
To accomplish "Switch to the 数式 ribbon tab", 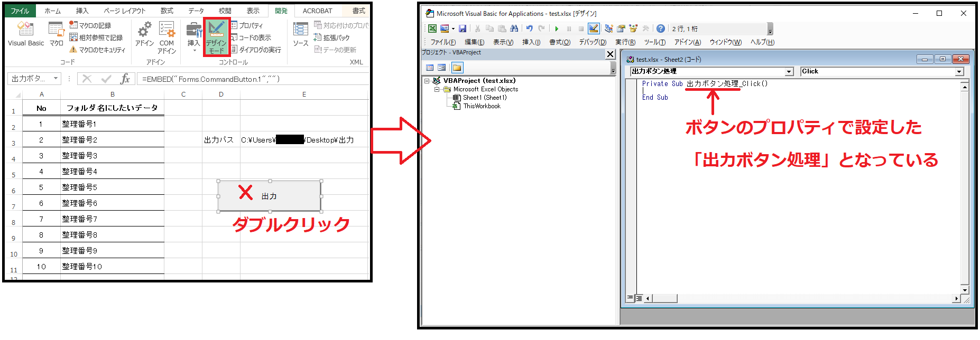I will click(167, 11).
